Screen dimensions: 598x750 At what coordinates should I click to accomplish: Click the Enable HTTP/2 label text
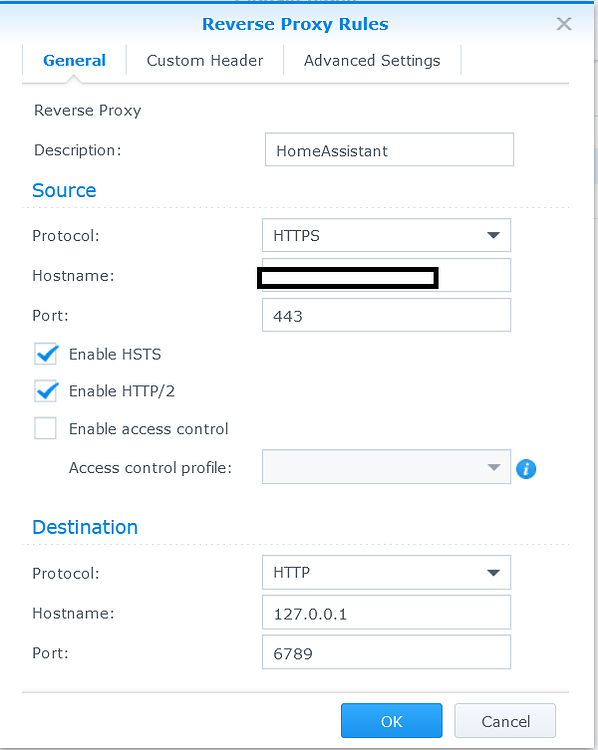[x=122, y=391]
